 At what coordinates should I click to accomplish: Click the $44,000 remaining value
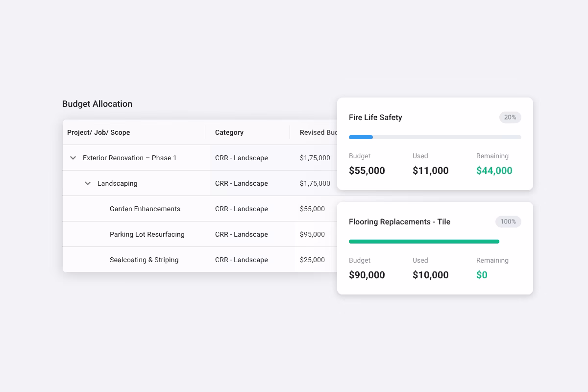[494, 171]
